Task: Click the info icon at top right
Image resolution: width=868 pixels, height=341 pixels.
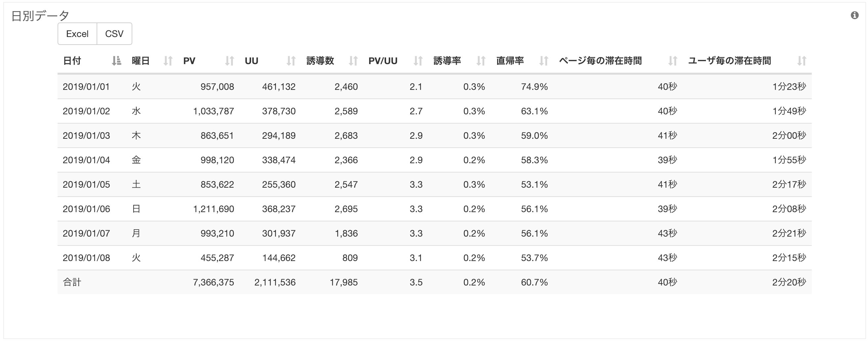Action: 854,15
